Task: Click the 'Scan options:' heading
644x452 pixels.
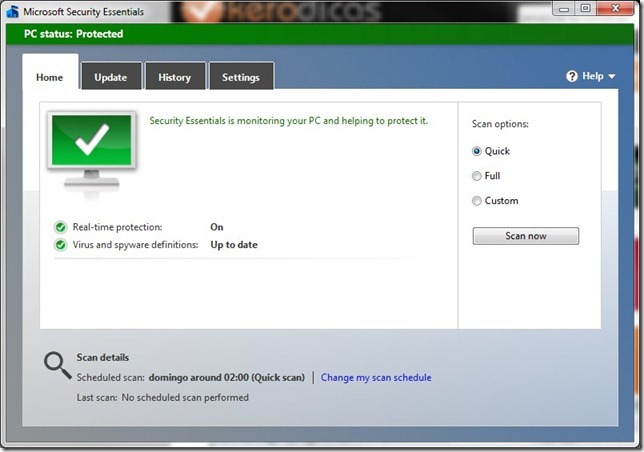Action: [x=500, y=124]
